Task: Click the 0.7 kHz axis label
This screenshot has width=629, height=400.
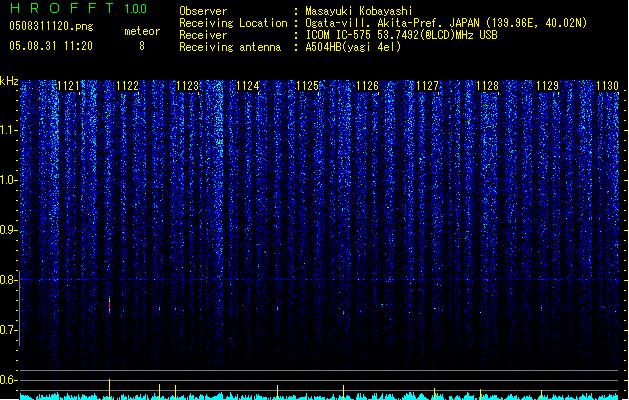Action: [x=8, y=330]
